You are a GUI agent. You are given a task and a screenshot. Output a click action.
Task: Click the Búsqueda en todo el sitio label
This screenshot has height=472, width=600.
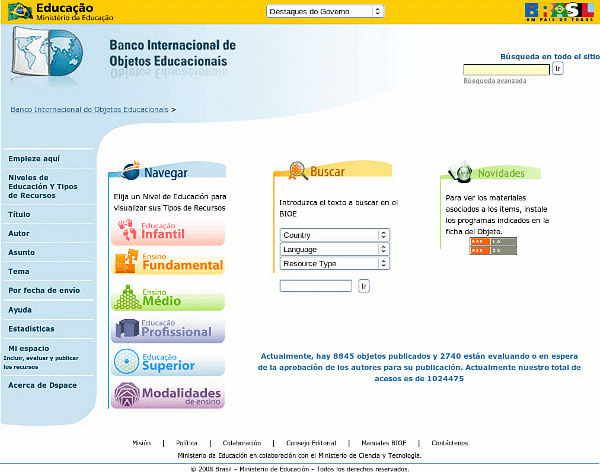[x=550, y=57]
